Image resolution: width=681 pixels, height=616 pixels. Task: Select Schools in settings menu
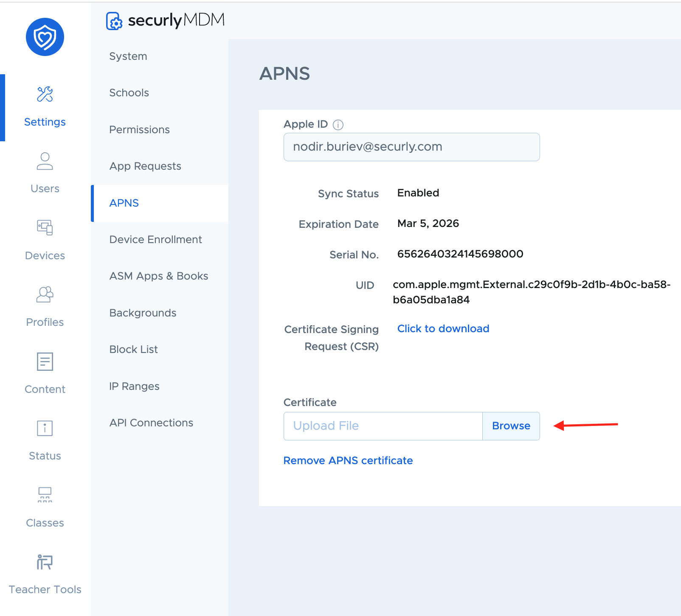[x=129, y=93]
